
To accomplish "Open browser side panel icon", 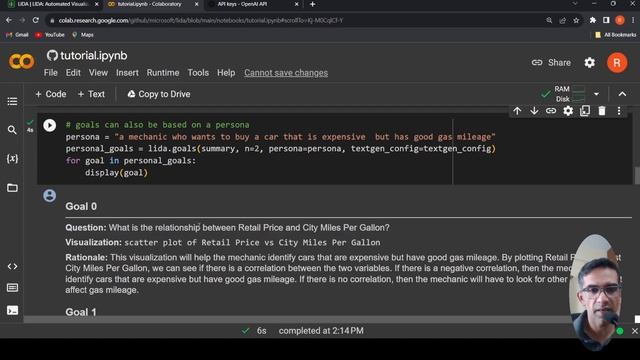I will [x=606, y=20].
